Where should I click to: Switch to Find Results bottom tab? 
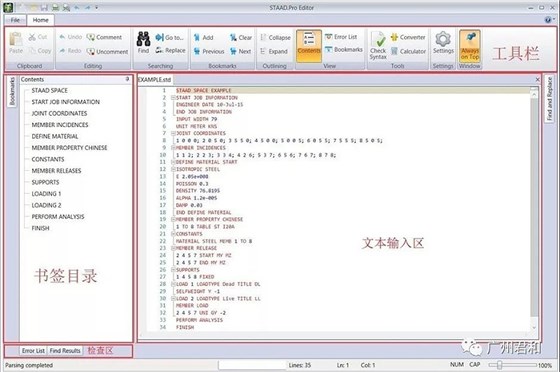[65, 351]
